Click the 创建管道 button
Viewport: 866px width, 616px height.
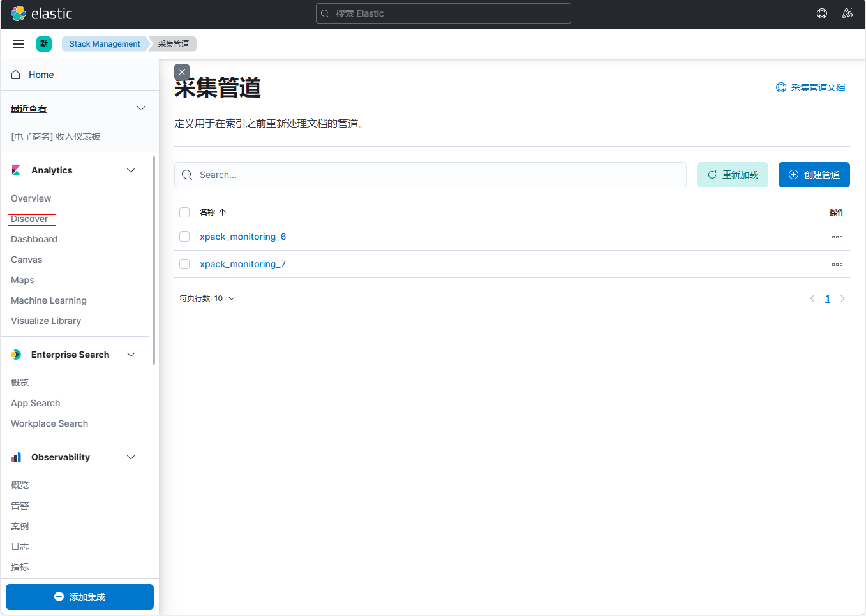(x=814, y=175)
